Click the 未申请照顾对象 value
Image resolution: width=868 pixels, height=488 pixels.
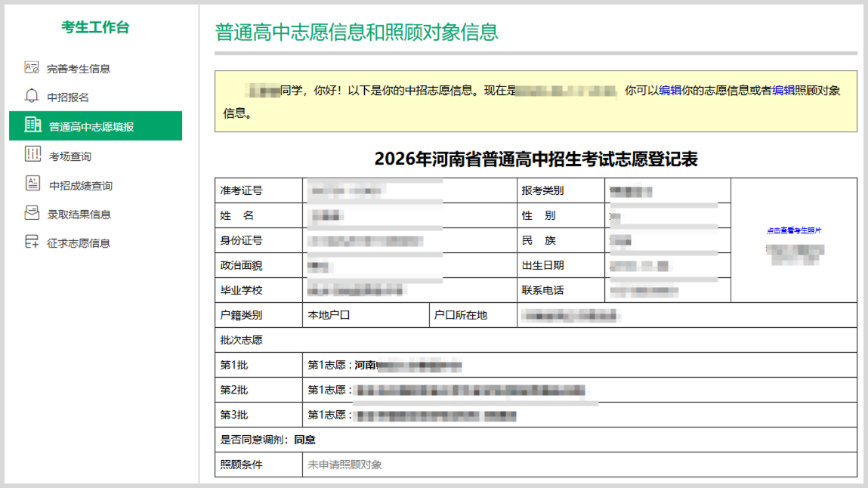click(x=345, y=465)
